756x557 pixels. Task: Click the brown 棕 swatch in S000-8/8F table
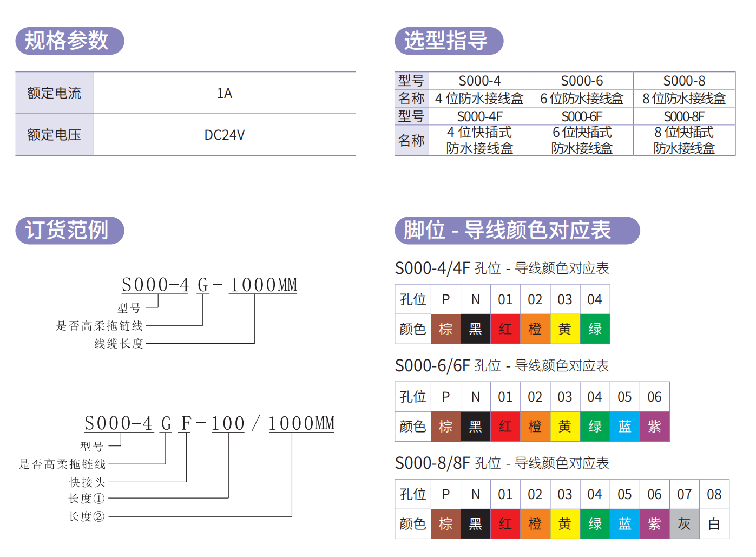pos(446,523)
